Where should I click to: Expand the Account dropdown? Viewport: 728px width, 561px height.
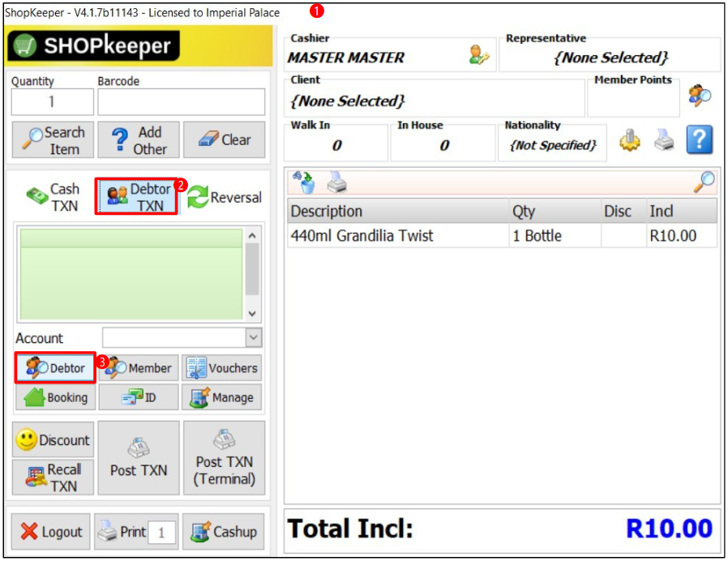[254, 337]
